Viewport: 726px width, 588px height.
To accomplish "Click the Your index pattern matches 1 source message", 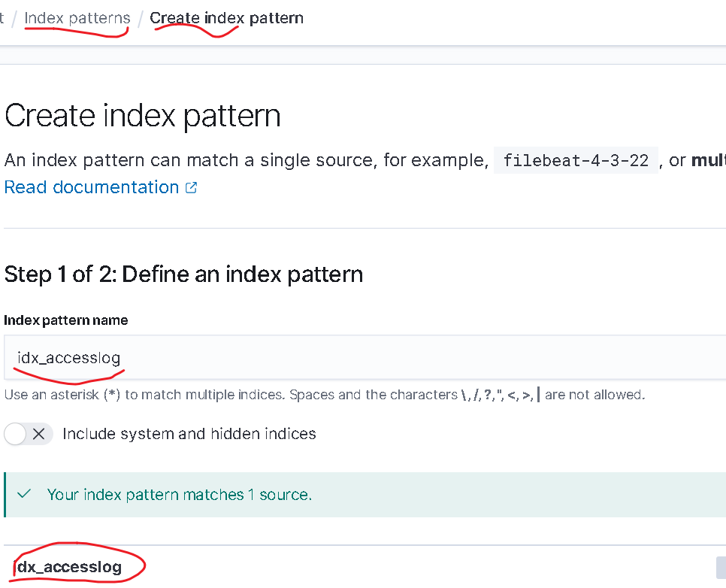I will tap(179, 495).
